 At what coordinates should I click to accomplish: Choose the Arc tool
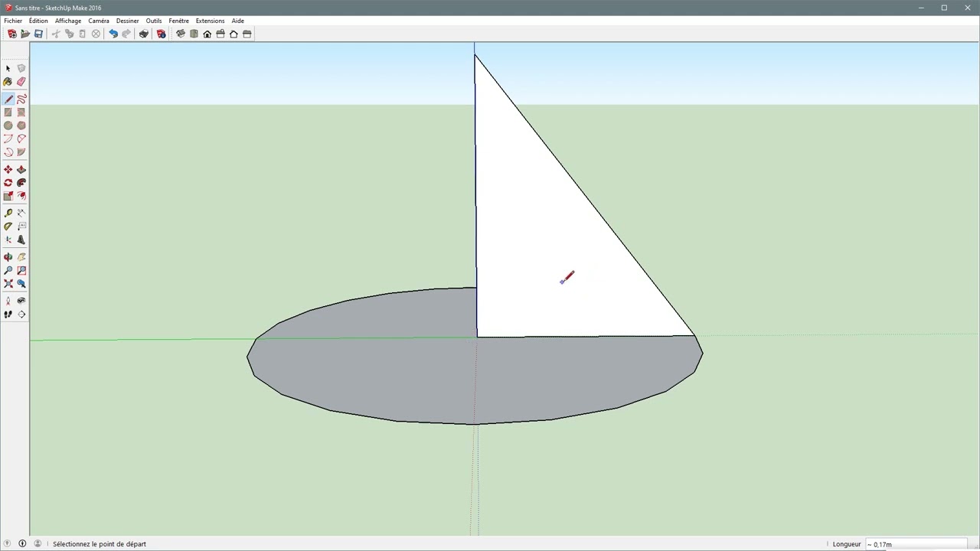[x=8, y=139]
